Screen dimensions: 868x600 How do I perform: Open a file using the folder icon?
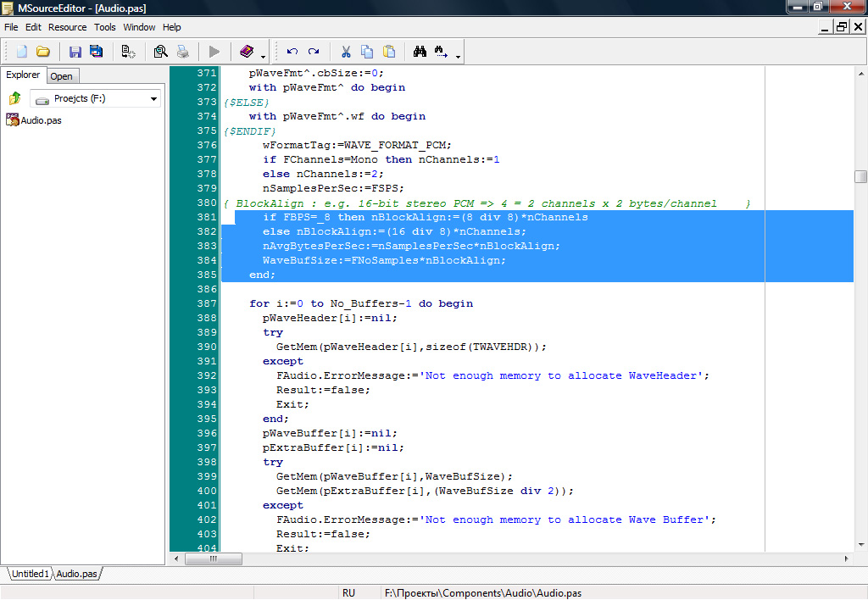click(x=42, y=52)
